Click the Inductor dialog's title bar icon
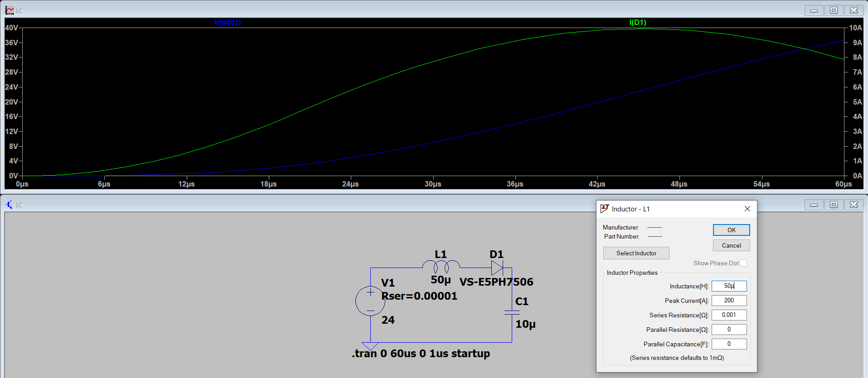The image size is (868, 378). [x=605, y=209]
